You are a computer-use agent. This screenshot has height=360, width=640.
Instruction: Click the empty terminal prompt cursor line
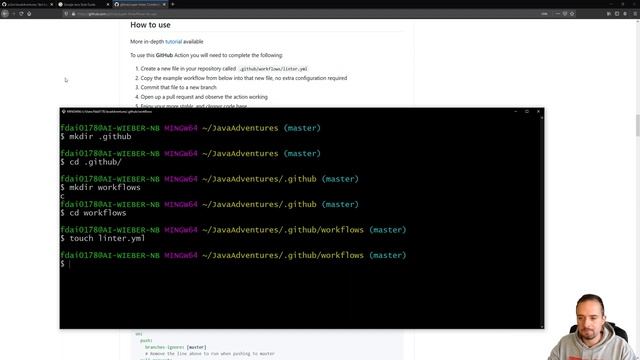coord(65,264)
